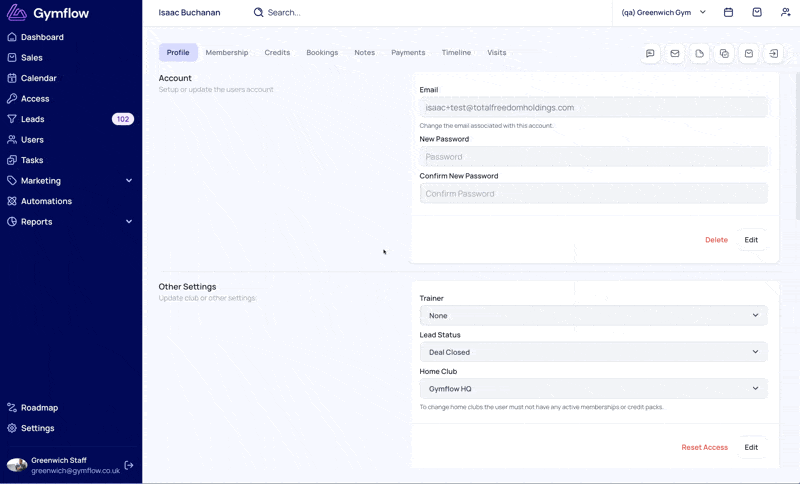Image resolution: width=800 pixels, height=484 pixels.
Task: Open the Home Club dropdown
Action: coord(593,389)
